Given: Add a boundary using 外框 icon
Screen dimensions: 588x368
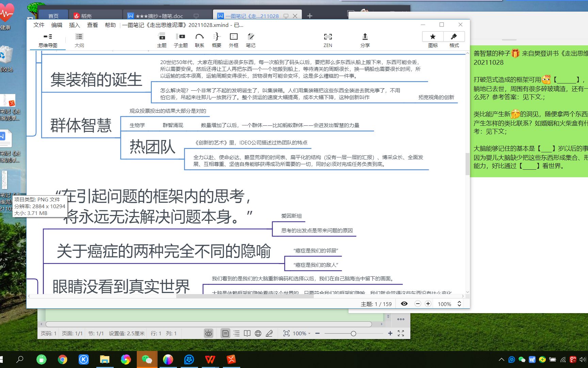Looking at the screenshot, I should 233,40.
